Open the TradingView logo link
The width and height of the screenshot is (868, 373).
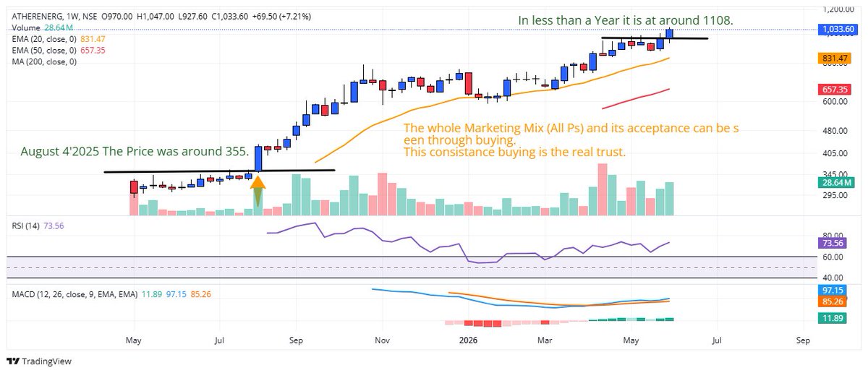pos(39,361)
